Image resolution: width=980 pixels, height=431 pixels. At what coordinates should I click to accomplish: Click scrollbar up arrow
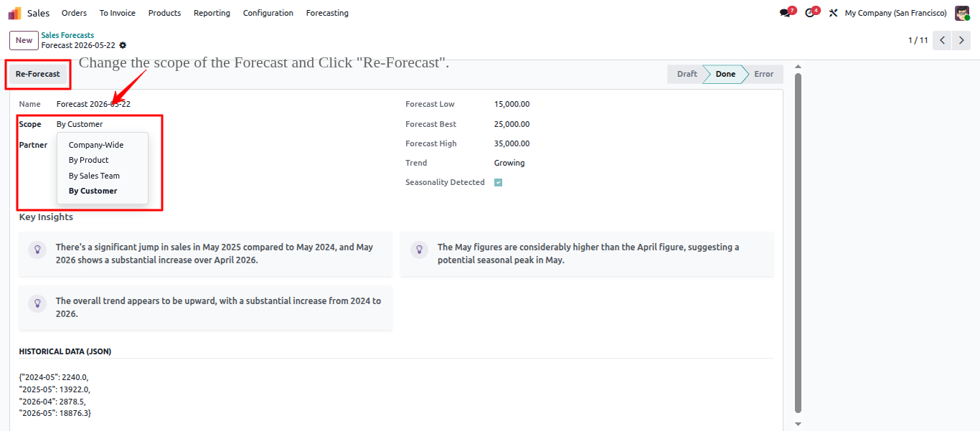pyautogui.click(x=798, y=66)
